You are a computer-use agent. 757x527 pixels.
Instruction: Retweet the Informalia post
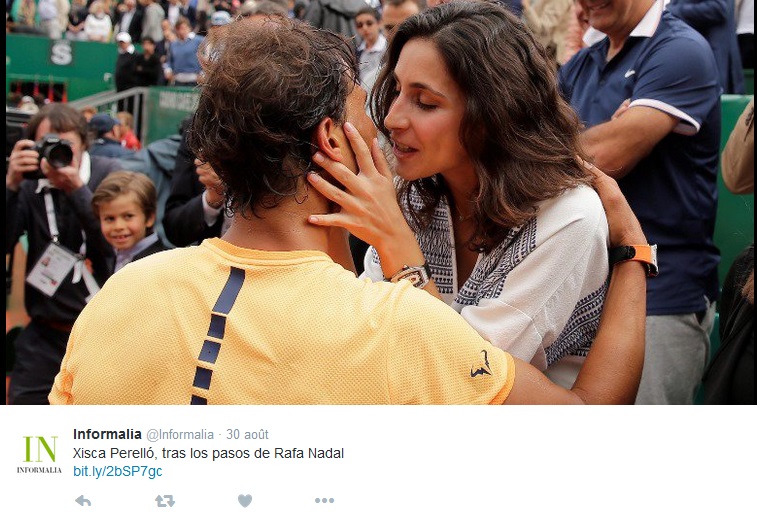click(x=165, y=501)
